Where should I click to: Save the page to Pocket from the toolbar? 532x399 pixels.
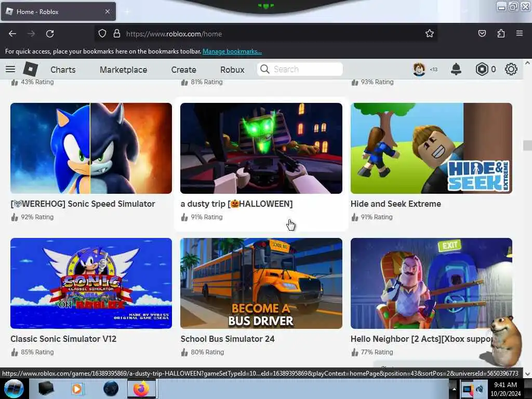pyautogui.click(x=482, y=33)
